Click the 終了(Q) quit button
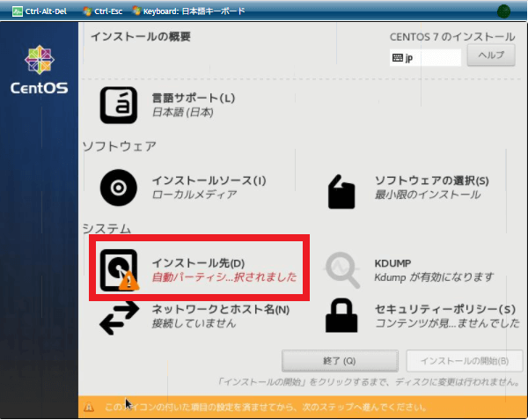This screenshot has width=528, height=420. point(340,361)
